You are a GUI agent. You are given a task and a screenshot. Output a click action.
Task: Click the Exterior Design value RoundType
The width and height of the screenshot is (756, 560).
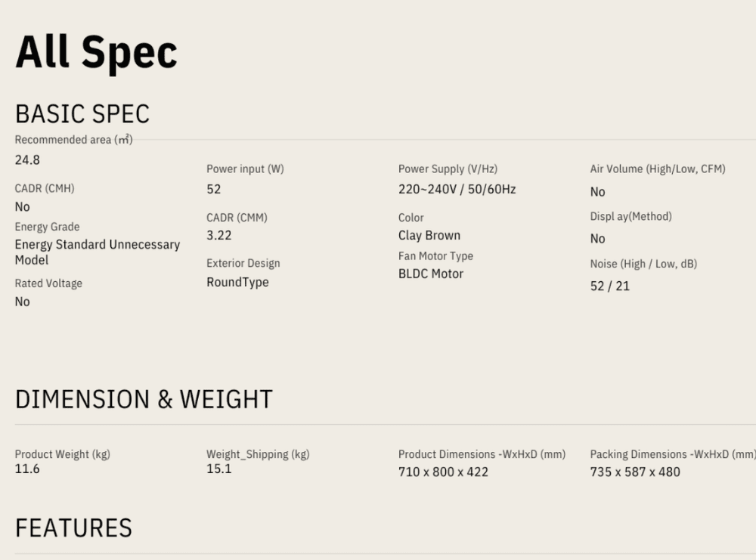(237, 282)
